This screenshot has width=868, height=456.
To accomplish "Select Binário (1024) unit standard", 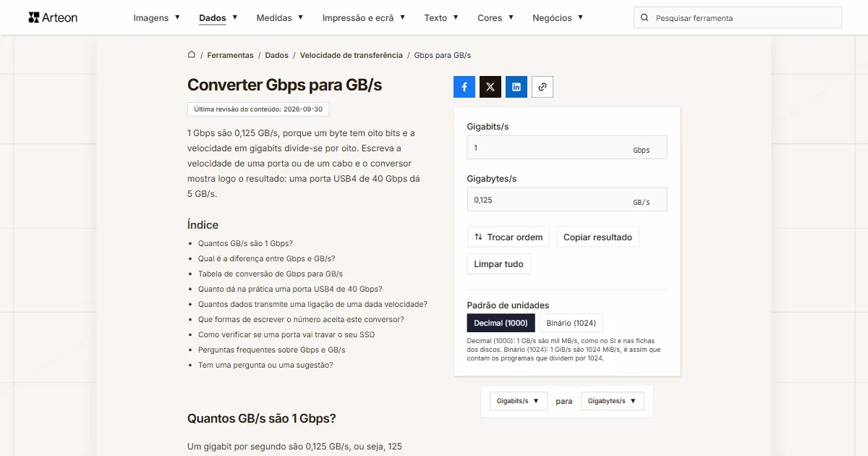I will 571,323.
